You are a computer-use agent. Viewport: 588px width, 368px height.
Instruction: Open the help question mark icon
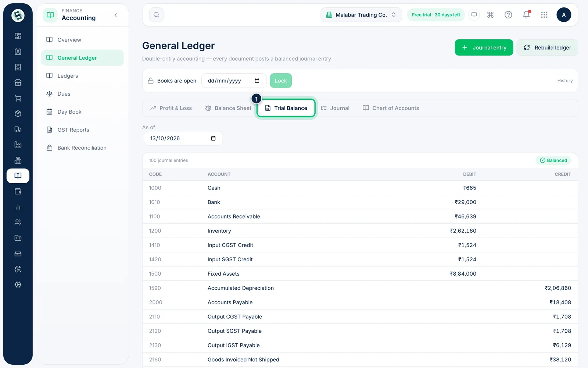click(508, 15)
